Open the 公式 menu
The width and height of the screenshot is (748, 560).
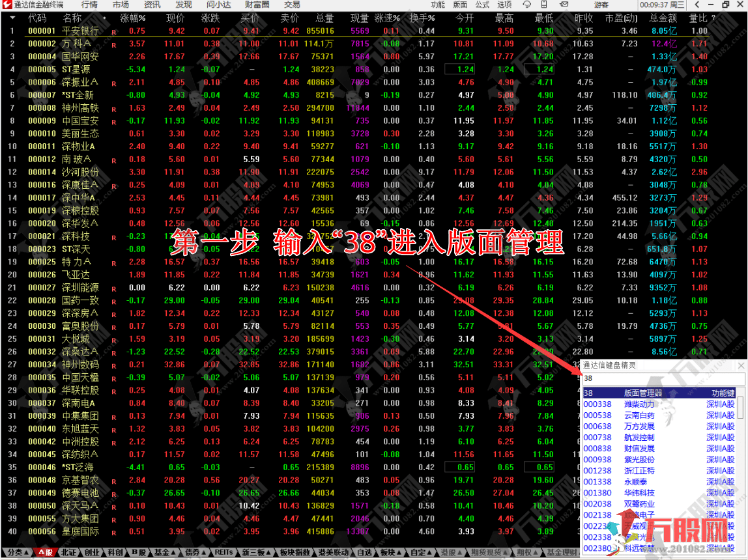point(482,5)
